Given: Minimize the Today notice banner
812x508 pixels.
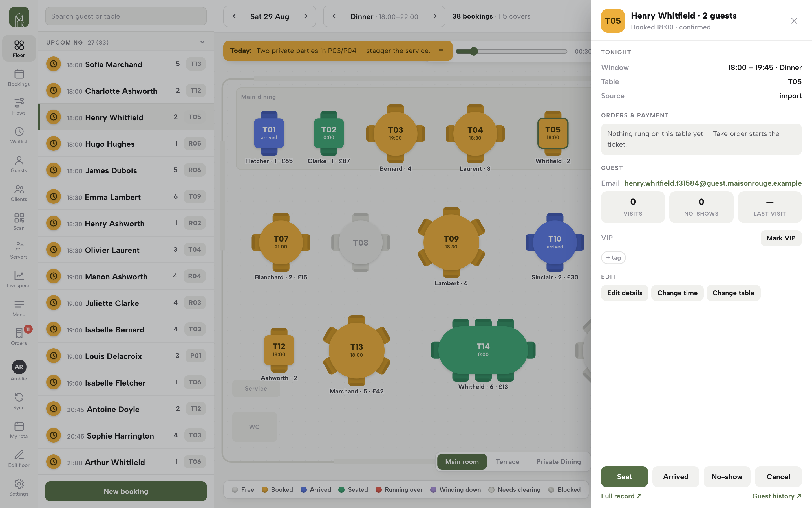Looking at the screenshot, I should tap(441, 51).
